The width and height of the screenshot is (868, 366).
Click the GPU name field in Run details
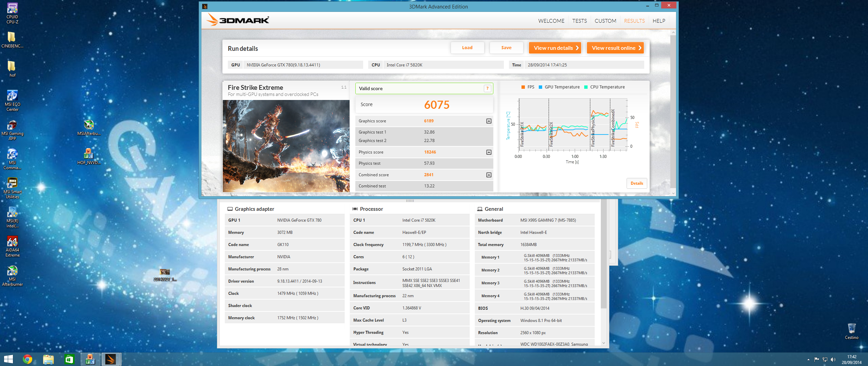coord(303,65)
